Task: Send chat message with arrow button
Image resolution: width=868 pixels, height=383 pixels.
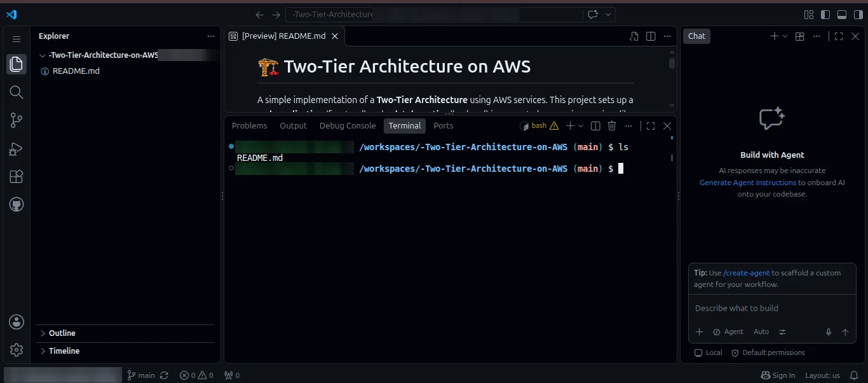Action: (845, 332)
